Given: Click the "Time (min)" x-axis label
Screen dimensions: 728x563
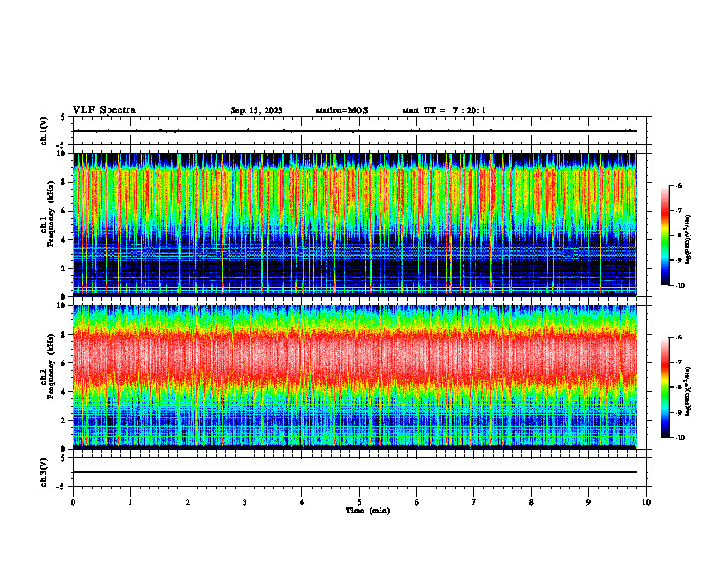Looking at the screenshot, I should coord(368,511).
